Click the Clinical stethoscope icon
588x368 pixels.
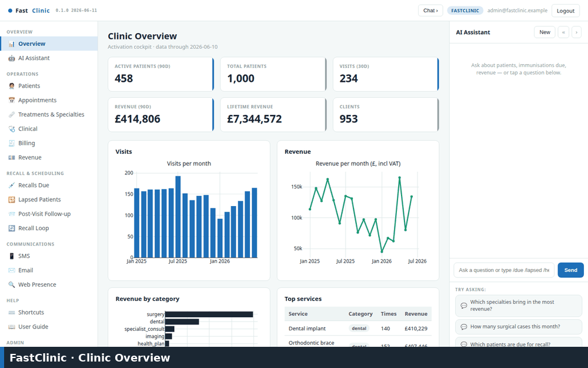12,129
